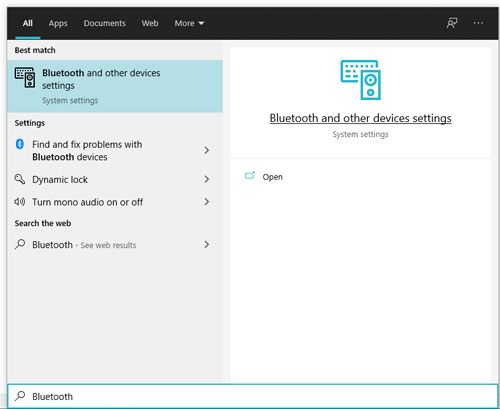The image size is (500, 409).
Task: Click the search box magnifier icon
Action: (20, 396)
